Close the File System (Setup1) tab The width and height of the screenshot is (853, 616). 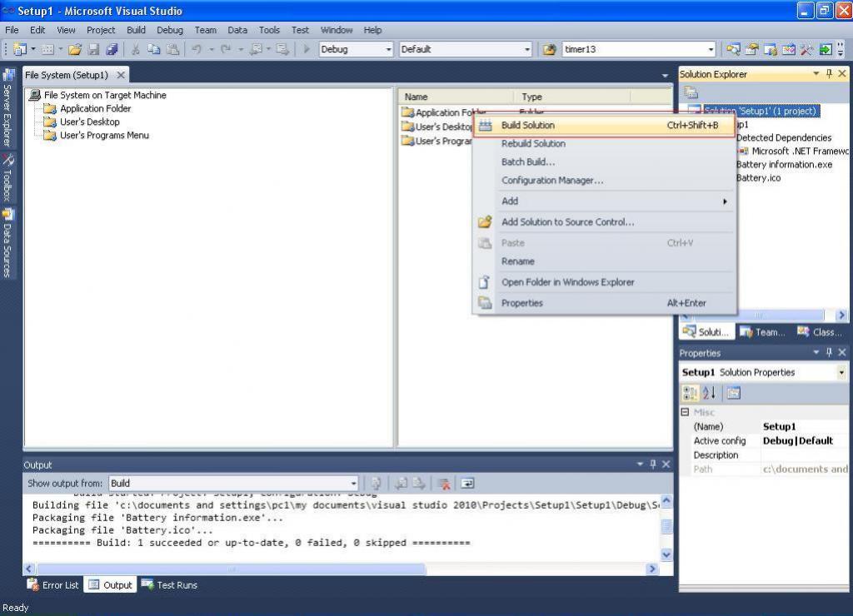click(121, 75)
